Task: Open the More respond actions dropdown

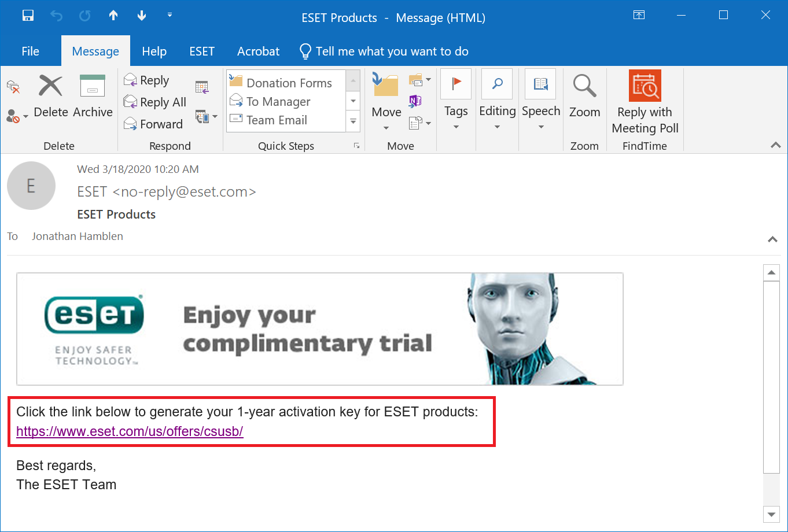Action: 206,117
